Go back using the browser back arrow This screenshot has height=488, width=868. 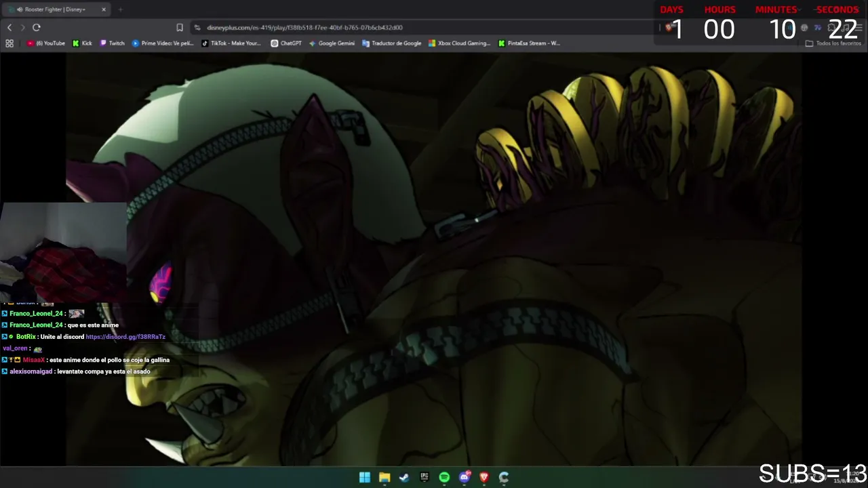(x=9, y=27)
